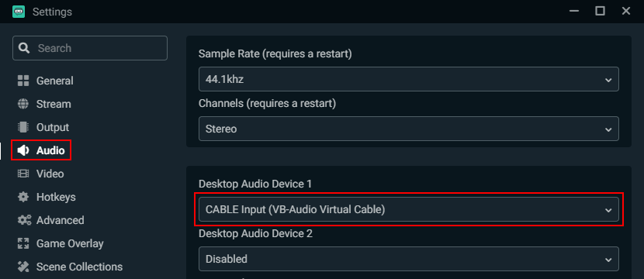Viewport: 644px width, 279px height.
Task: Click the Streamlabs app logo icon
Action: [x=19, y=12]
